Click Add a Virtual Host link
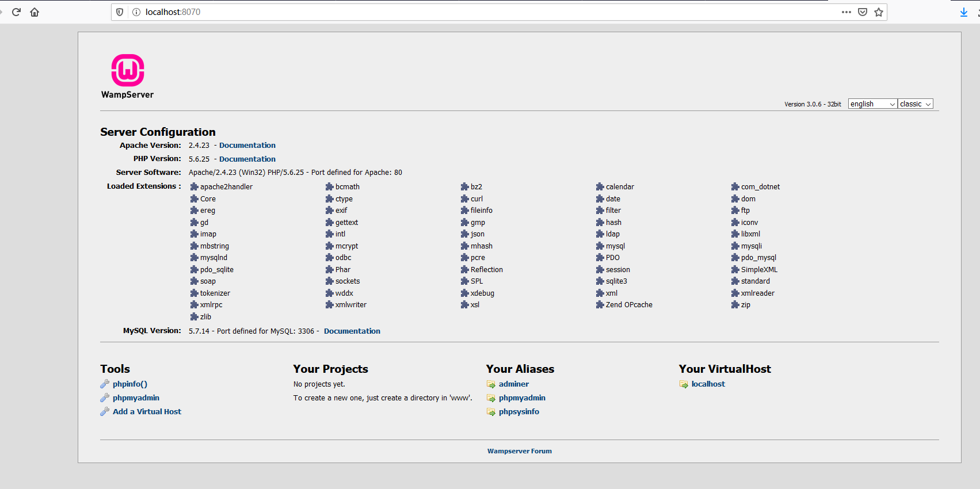Screen dimensions: 980x489 147,412
